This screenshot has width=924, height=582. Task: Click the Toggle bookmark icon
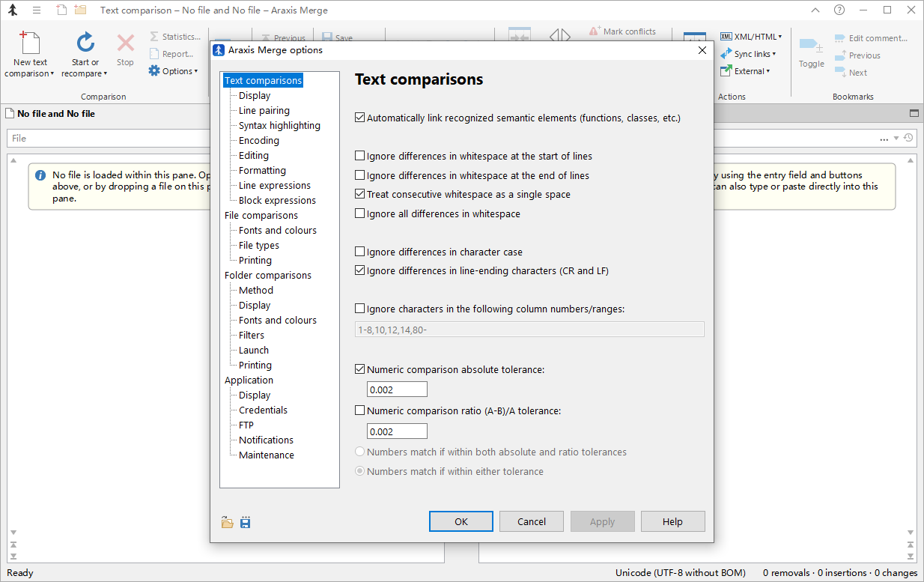(x=811, y=45)
